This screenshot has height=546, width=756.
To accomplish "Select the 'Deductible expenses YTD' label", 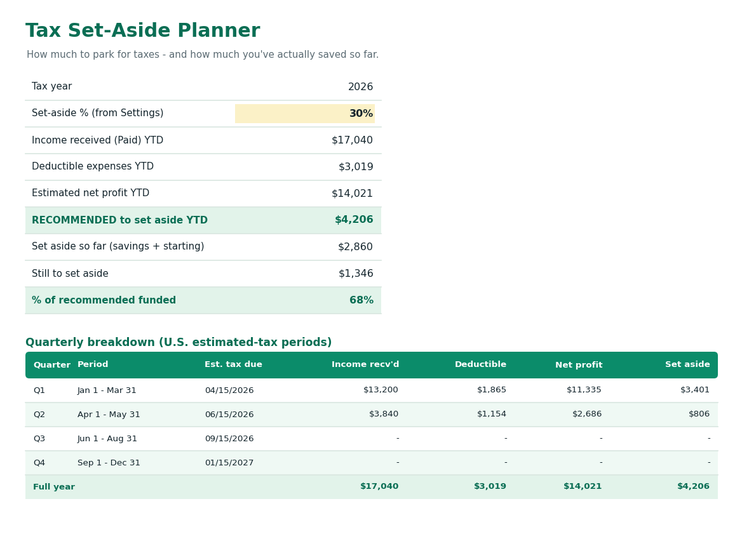I will coord(93,166).
